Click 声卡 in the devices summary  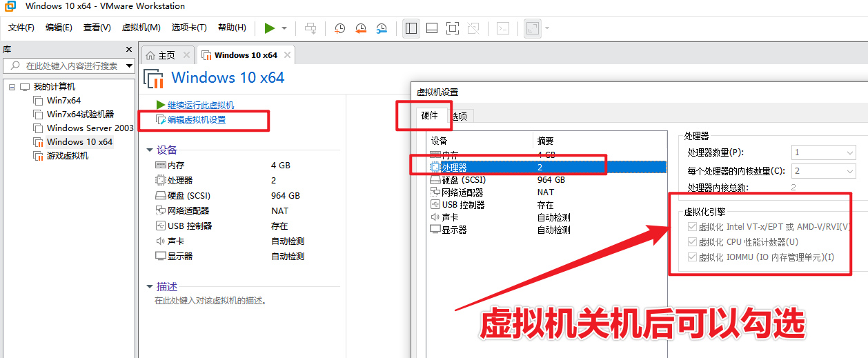click(x=176, y=241)
